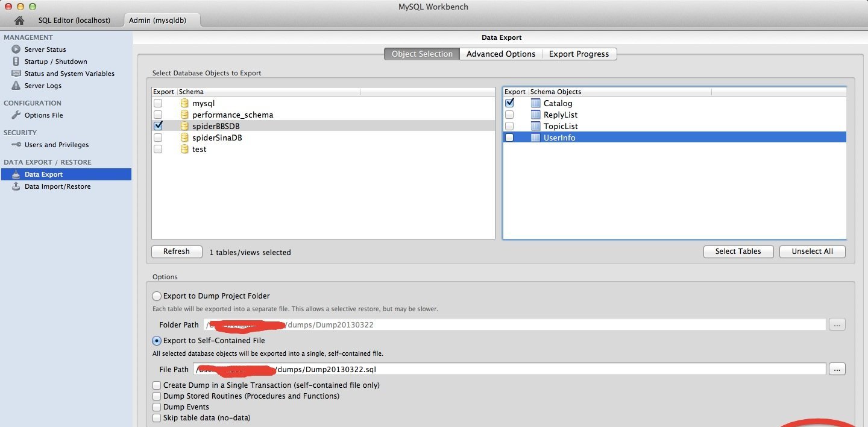Viewport: 868px width, 427px height.
Task: Click the '1 tables/views selected' status text
Action: pyautogui.click(x=250, y=253)
